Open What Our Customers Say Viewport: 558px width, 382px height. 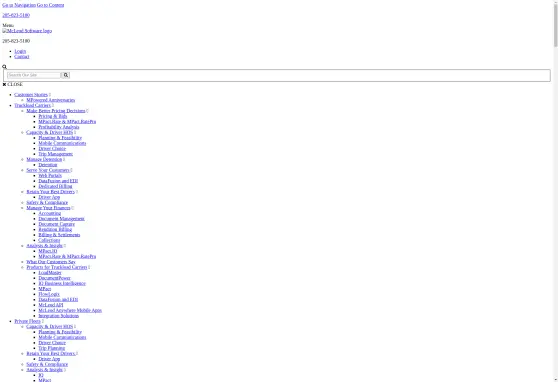pyautogui.click(x=51, y=262)
